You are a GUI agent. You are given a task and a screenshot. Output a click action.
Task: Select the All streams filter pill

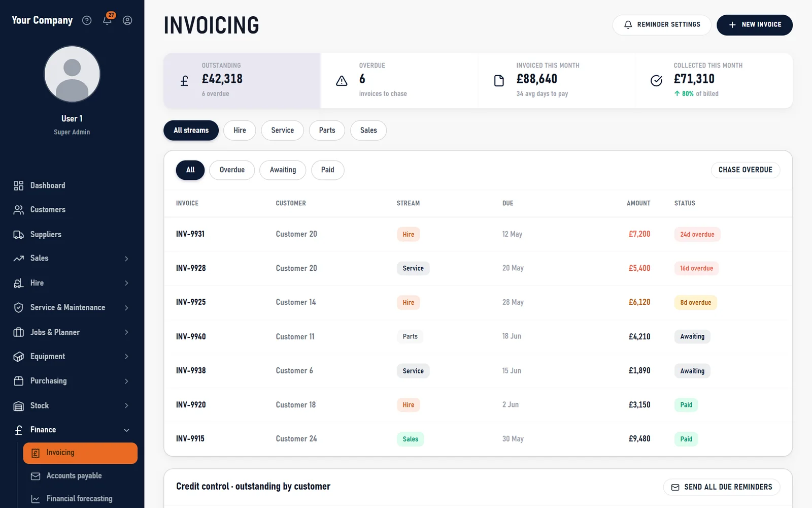pos(191,131)
